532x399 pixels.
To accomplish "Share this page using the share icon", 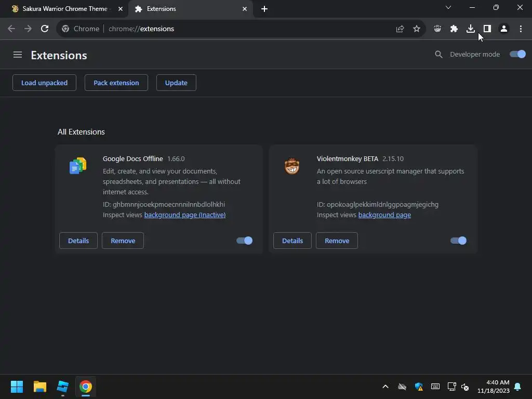I will coord(400,29).
